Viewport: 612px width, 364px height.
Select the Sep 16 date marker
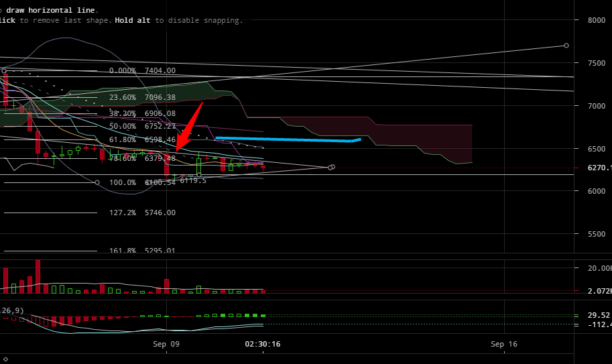click(504, 344)
